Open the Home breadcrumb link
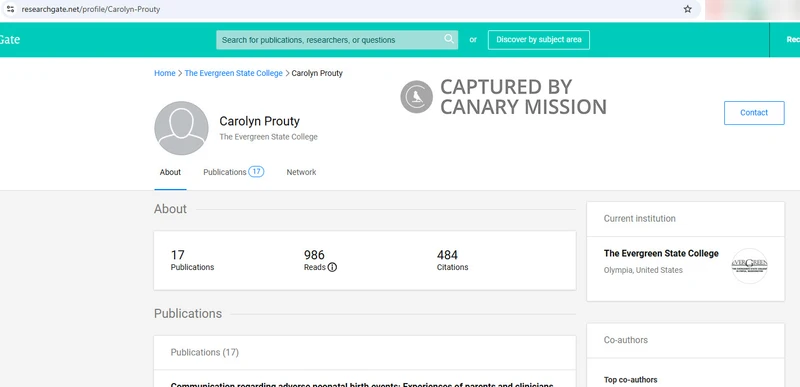 [x=165, y=73]
